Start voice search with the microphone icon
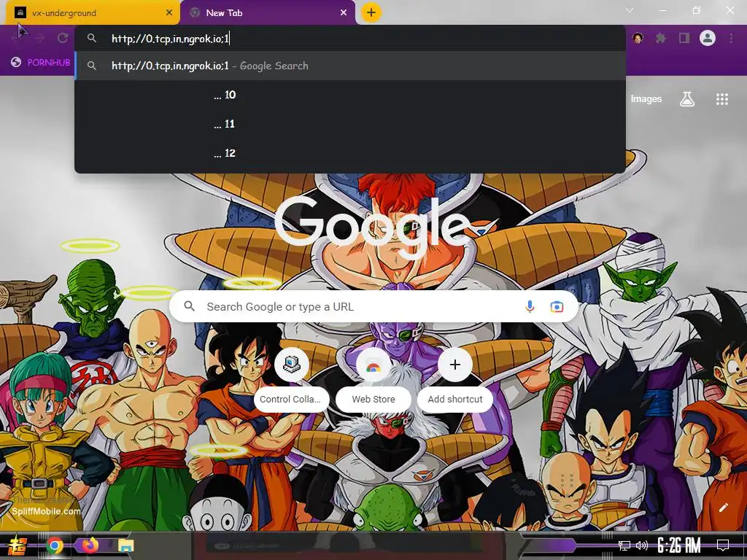Viewport: 747px width, 560px height. click(x=530, y=307)
